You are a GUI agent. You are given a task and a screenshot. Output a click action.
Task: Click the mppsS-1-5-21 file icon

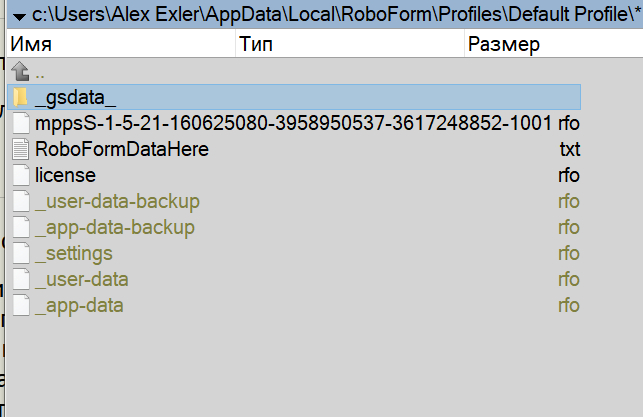tap(21, 123)
